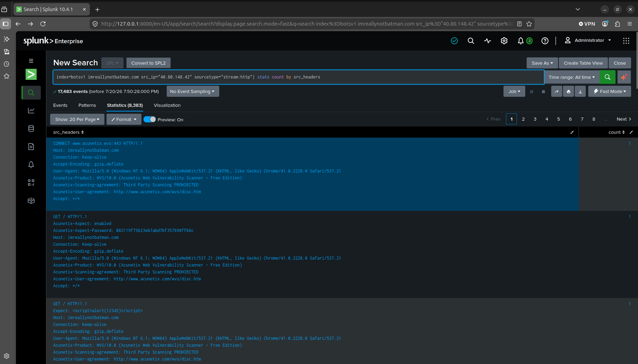Screen dimensions: 638x364
Task: Open the Help question mark icon
Action: 545,41
